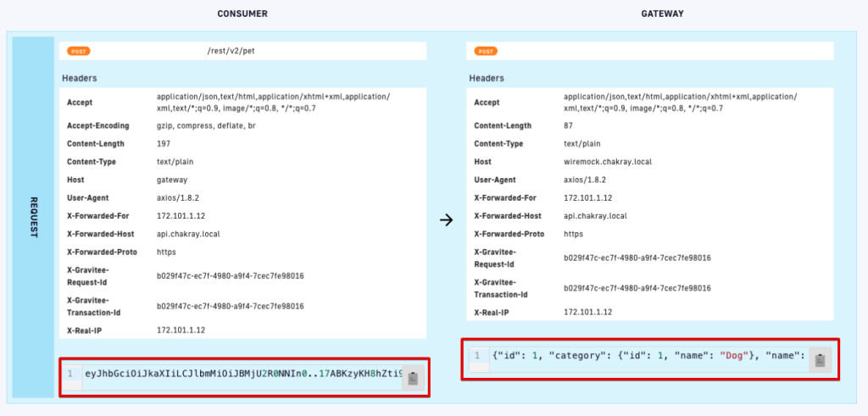Click inside the gateway JSON body editor
Image resolution: width=868 pixels, height=416 pixels.
point(649,354)
